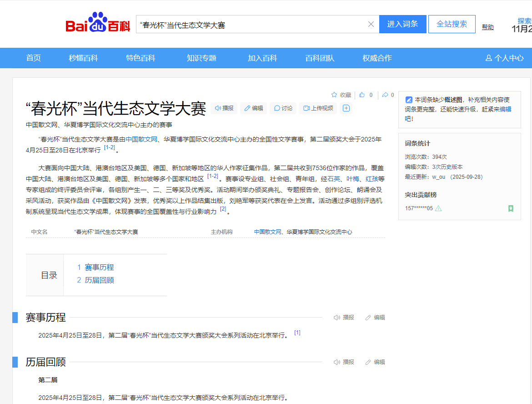Click the Baidu Baike logo
The height and width of the screenshot is (404, 532).
(x=98, y=24)
